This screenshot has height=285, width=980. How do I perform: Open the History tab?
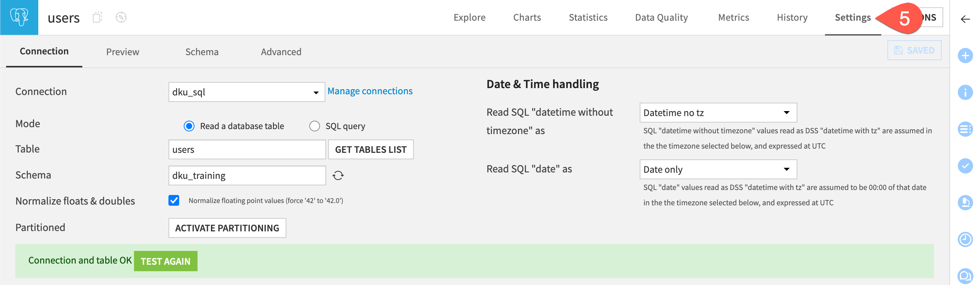click(x=792, y=18)
